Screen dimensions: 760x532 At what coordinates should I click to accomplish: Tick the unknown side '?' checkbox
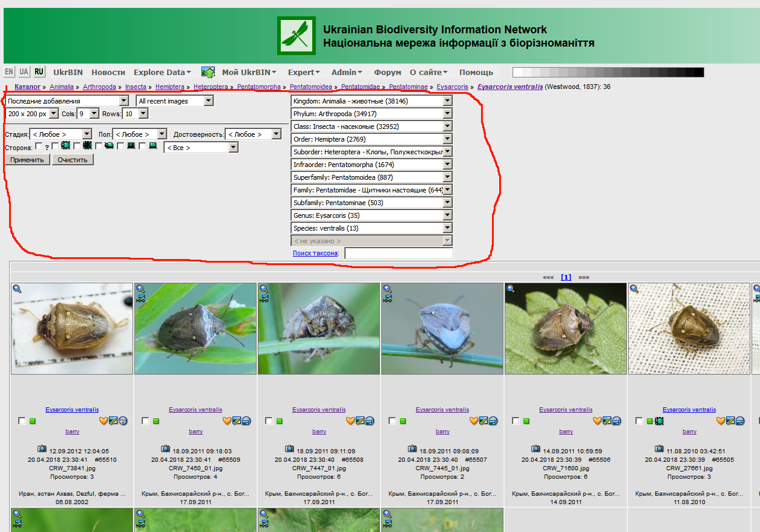39,146
